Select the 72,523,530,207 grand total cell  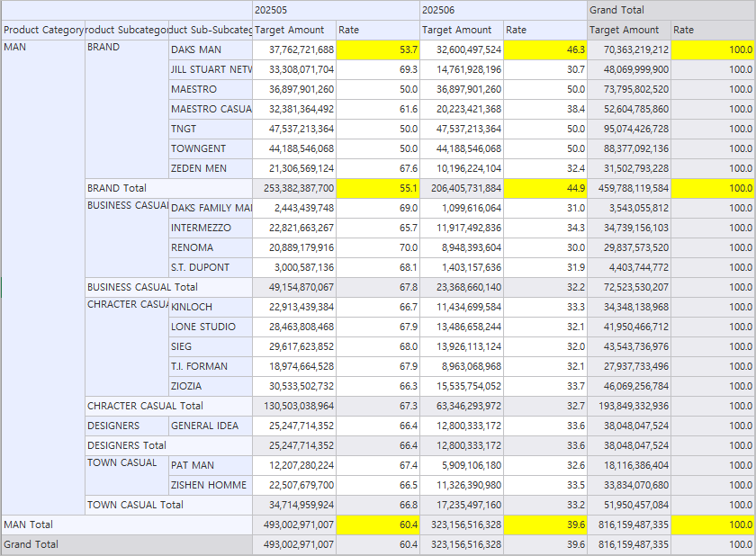click(629, 287)
